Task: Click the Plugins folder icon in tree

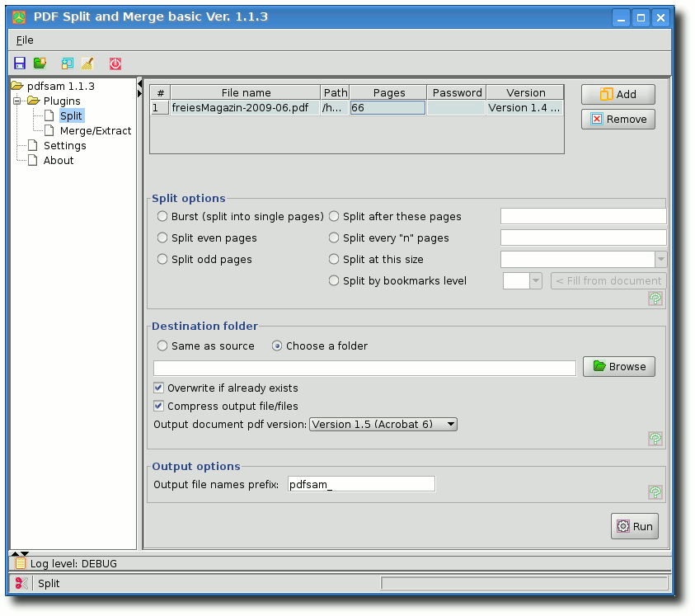Action: click(x=34, y=101)
